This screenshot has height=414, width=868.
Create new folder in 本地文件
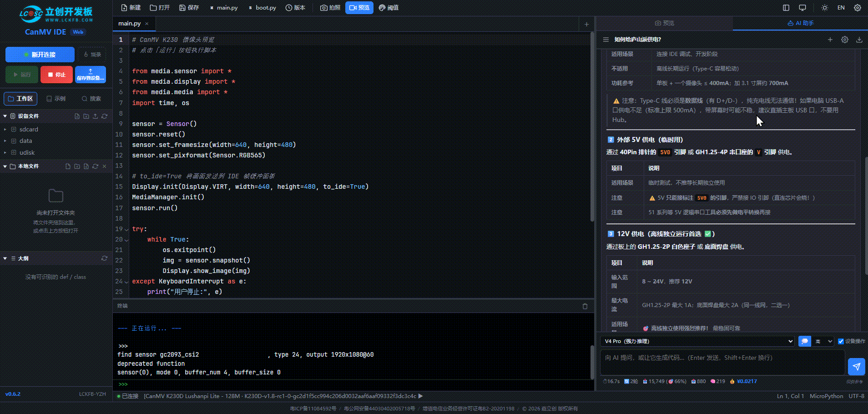[77, 167]
